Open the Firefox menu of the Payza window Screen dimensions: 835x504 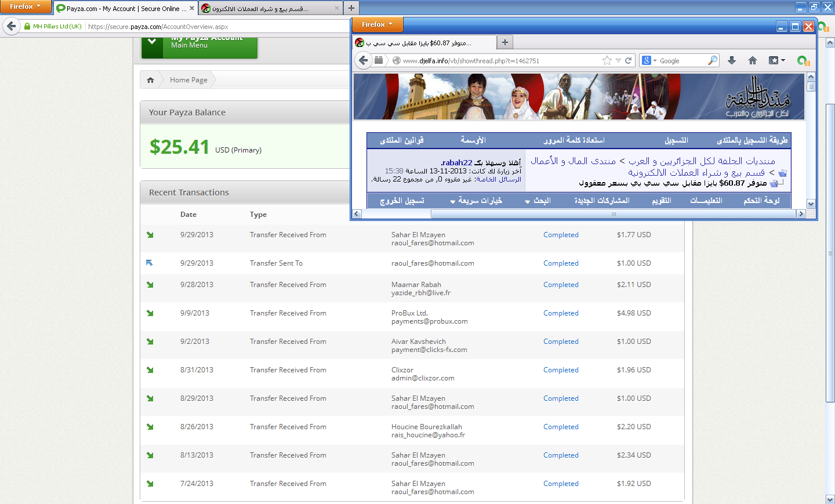click(x=26, y=6)
